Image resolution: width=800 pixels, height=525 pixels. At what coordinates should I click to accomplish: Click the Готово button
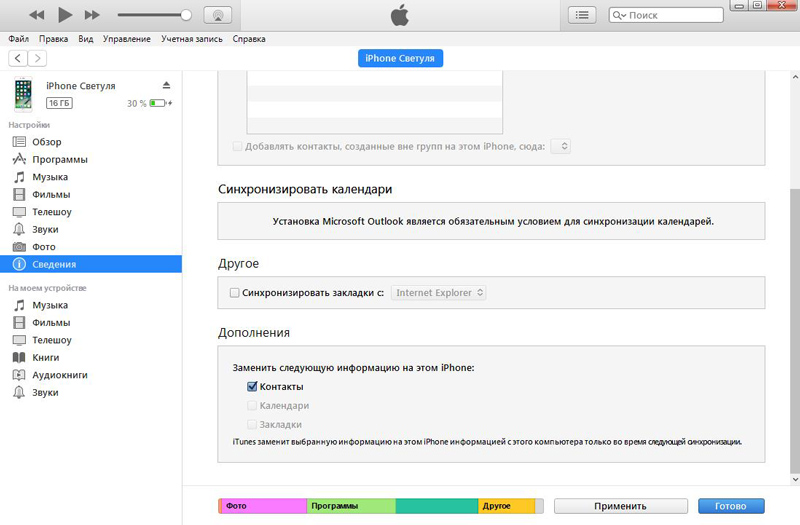[731, 506]
